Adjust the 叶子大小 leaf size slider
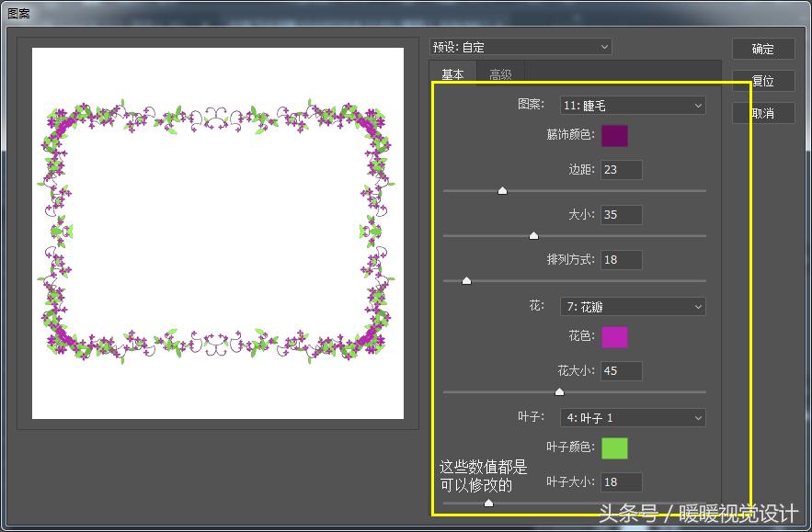The height and width of the screenshot is (532, 812). [x=488, y=503]
